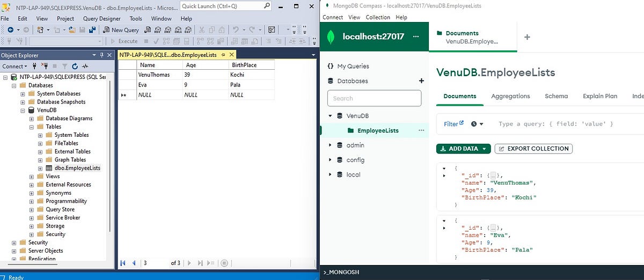Open the ADD DATA dropdown button
Screen dimensions: 644x280
coord(463,149)
